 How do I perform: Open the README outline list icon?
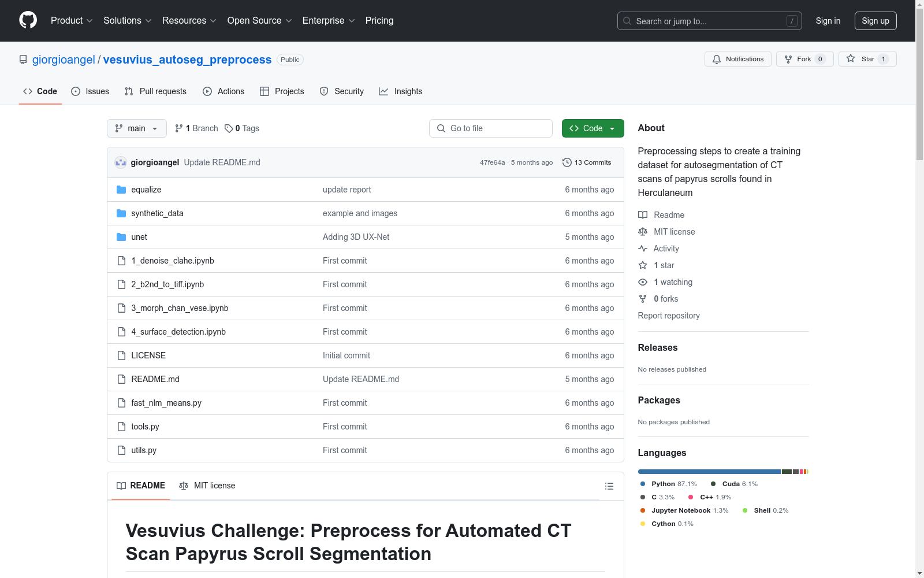609,486
